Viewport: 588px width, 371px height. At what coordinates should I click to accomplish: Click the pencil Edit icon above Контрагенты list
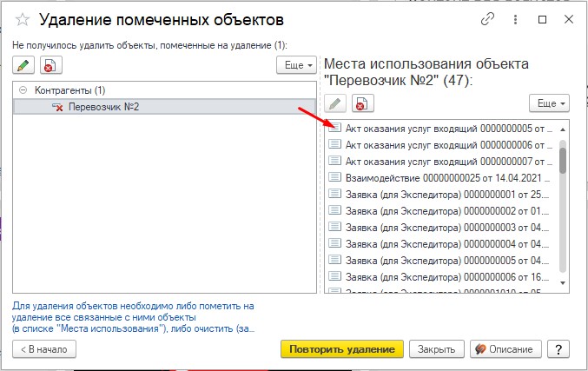click(23, 65)
